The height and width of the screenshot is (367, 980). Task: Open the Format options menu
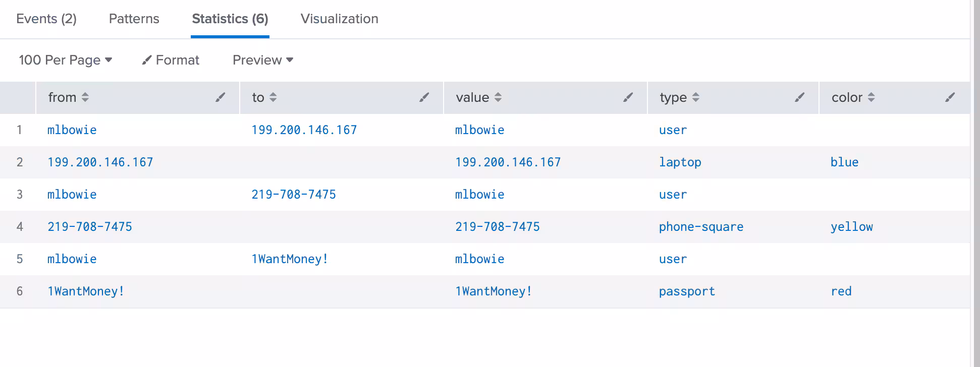click(x=171, y=60)
